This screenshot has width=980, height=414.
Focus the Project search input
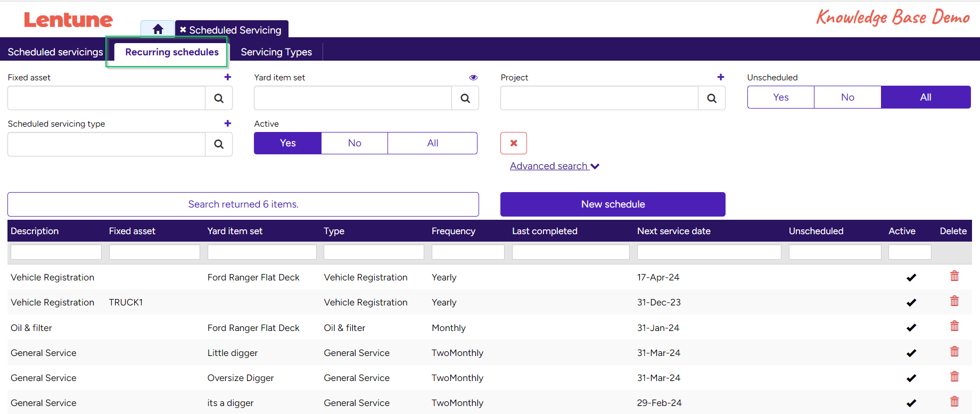[599, 98]
